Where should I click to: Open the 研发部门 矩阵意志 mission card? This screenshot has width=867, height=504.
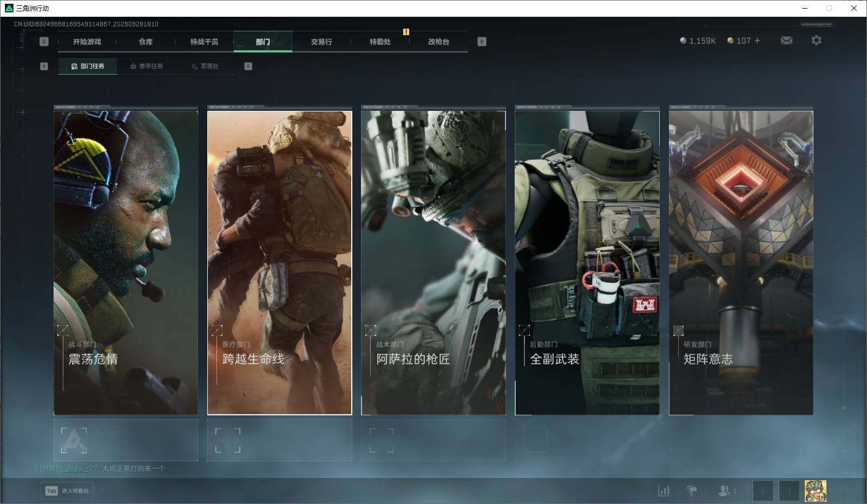coord(741,263)
